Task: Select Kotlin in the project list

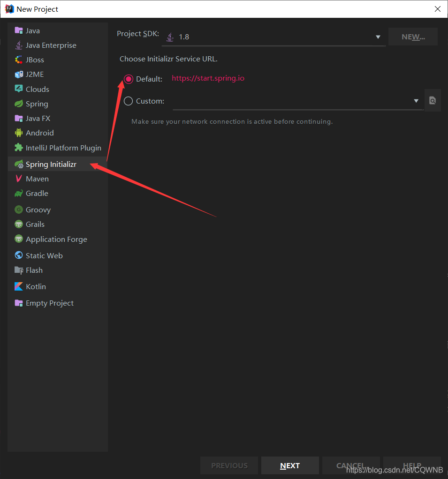Action: [58, 286]
